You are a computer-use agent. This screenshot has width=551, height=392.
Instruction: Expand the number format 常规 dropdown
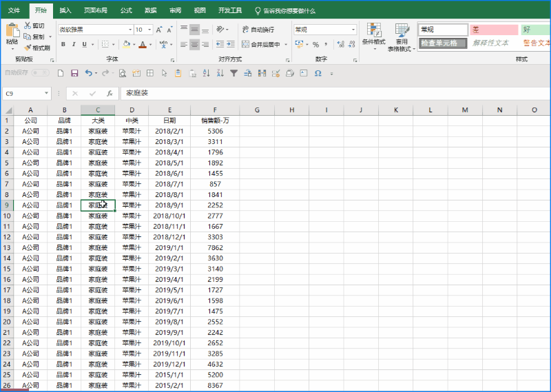tap(353, 30)
